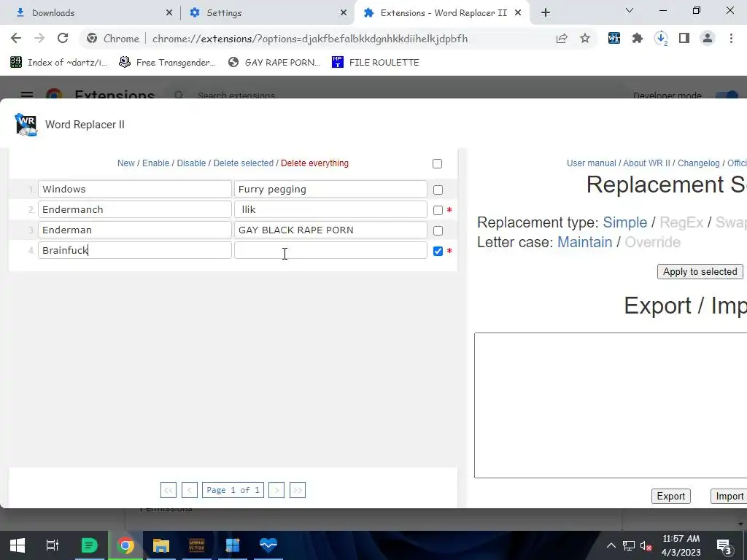This screenshot has height=560, width=747.
Task: Bookmark this page with the star icon
Action: tap(585, 39)
